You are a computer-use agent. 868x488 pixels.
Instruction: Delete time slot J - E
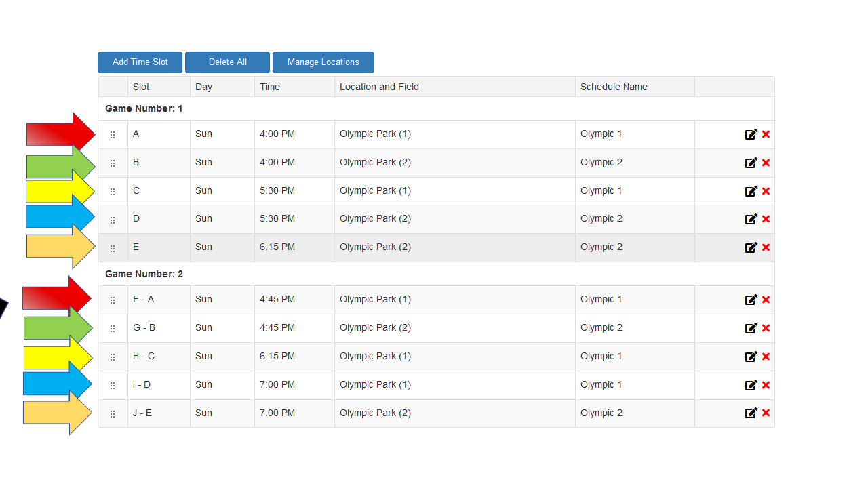766,413
